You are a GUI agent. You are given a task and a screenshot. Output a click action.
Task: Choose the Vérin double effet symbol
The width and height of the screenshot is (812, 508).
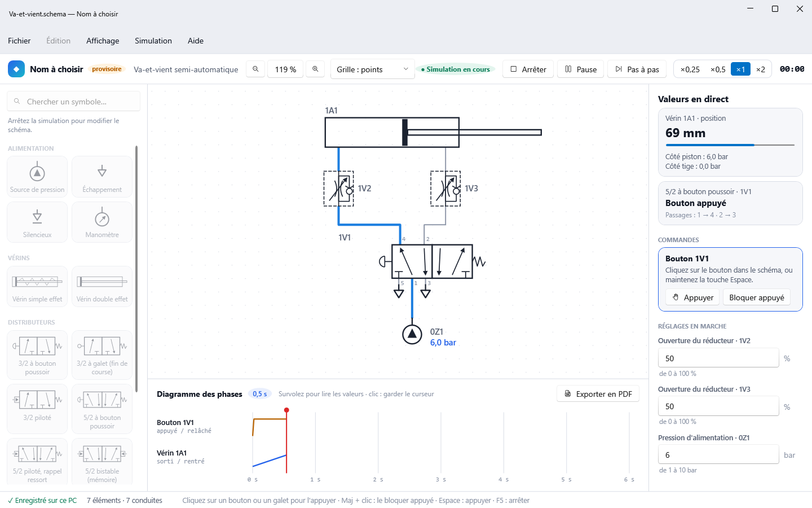point(102,287)
